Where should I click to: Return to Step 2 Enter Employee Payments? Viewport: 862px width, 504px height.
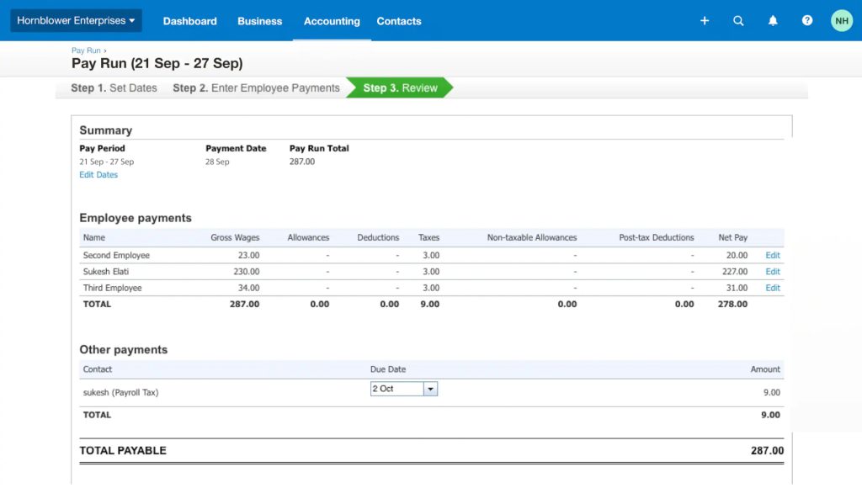256,88
